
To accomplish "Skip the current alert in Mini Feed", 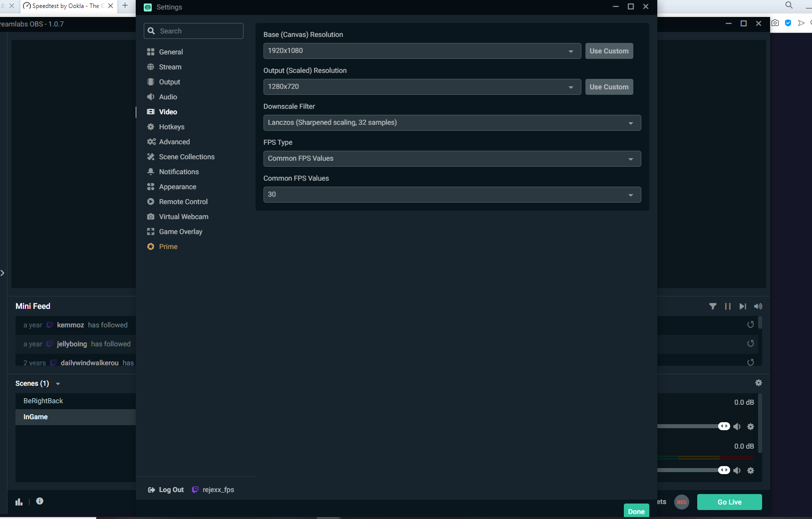I will pyautogui.click(x=743, y=306).
